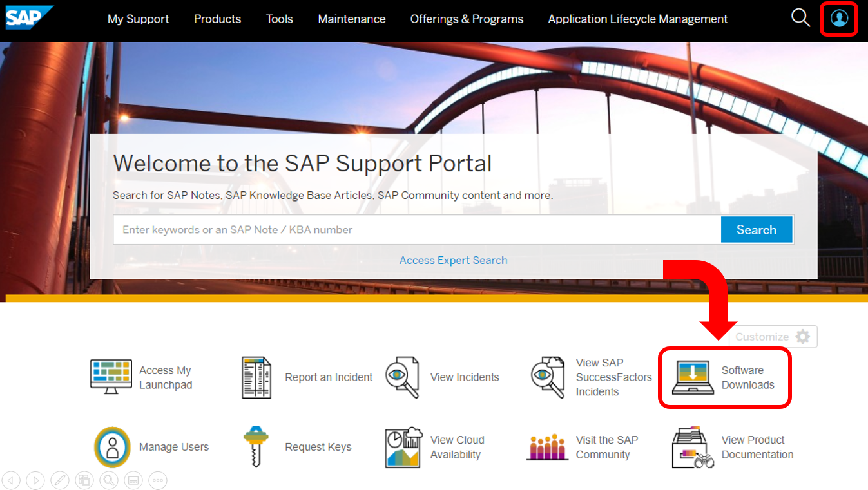Image resolution: width=868 pixels, height=490 pixels.
Task: Click the Request Keys key icon
Action: coord(255,446)
